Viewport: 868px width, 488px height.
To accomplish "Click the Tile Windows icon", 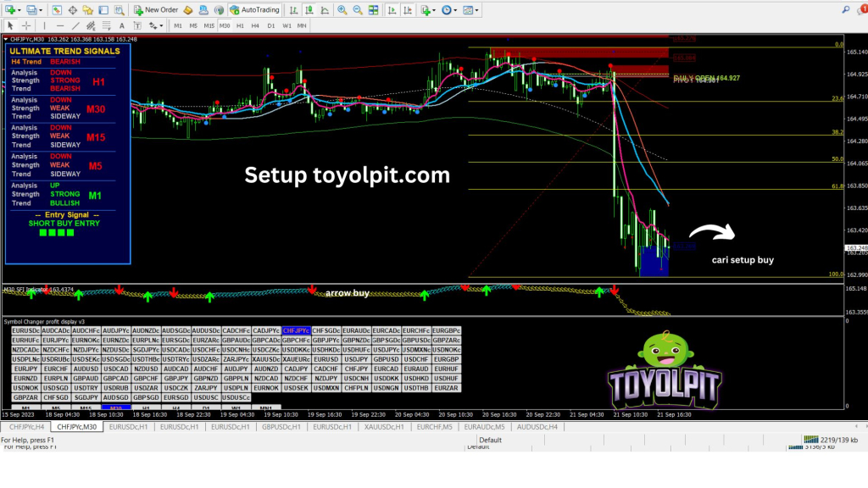I will 373,10.
